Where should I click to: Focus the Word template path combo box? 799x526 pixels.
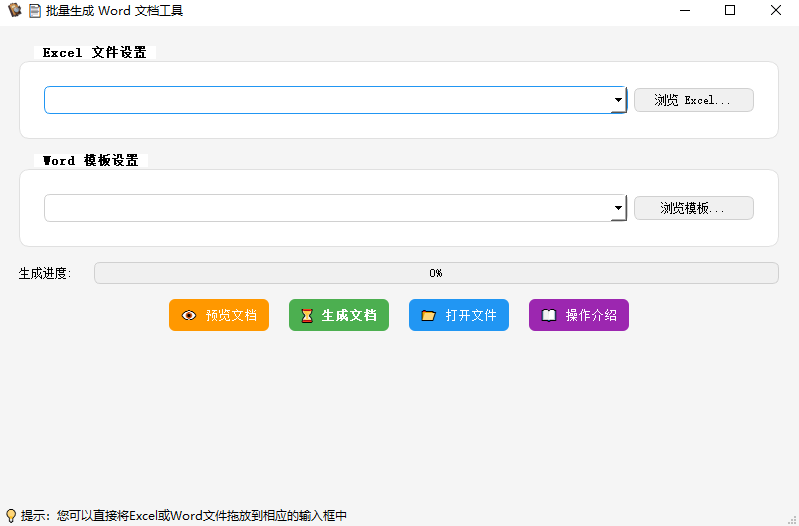[x=335, y=208]
